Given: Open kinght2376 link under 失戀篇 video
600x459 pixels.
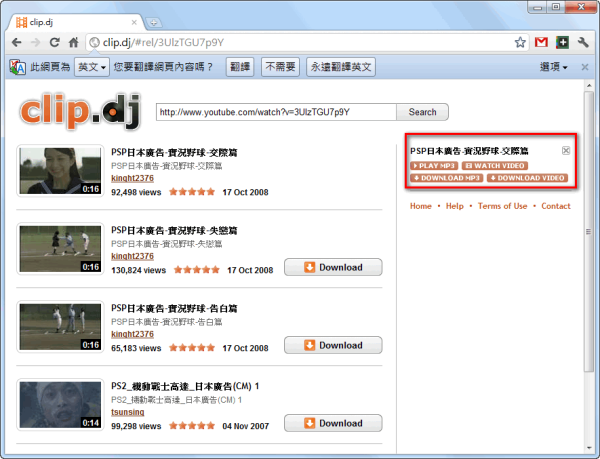Looking at the screenshot, I should coord(132,256).
